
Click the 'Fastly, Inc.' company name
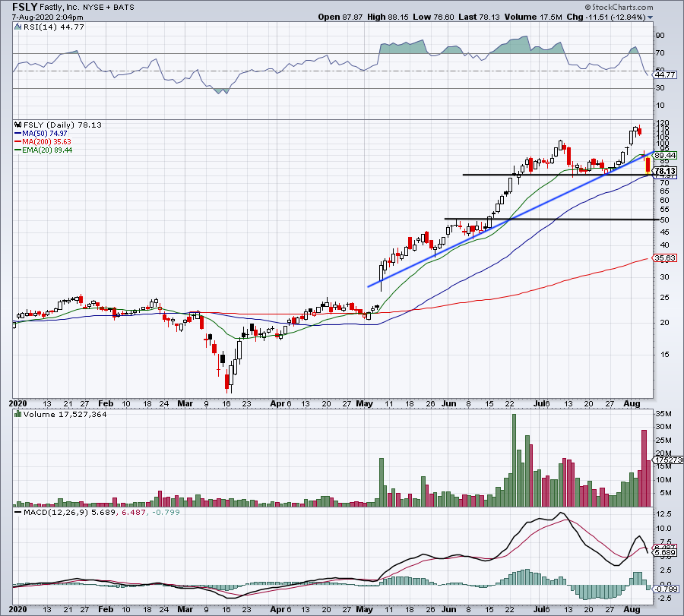(59, 8)
